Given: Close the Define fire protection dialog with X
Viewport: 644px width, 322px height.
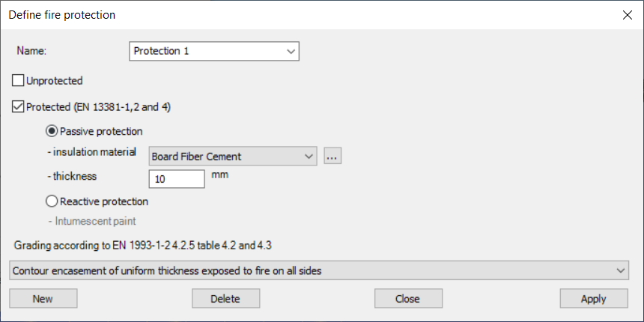Looking at the screenshot, I should tap(628, 15).
